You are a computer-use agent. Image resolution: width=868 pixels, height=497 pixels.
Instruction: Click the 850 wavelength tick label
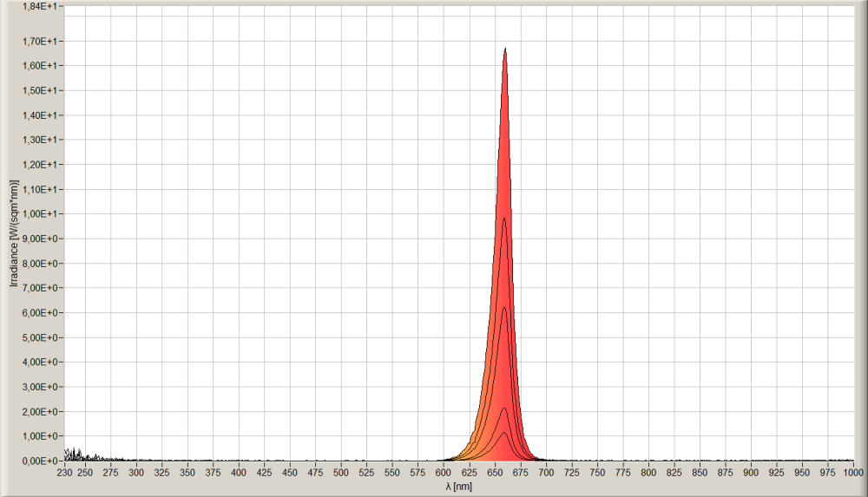click(x=700, y=473)
